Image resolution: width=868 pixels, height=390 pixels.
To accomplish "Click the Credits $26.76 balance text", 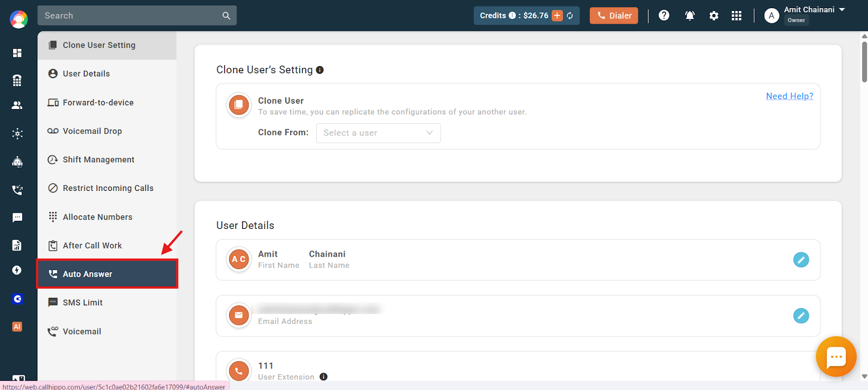I will (x=514, y=16).
